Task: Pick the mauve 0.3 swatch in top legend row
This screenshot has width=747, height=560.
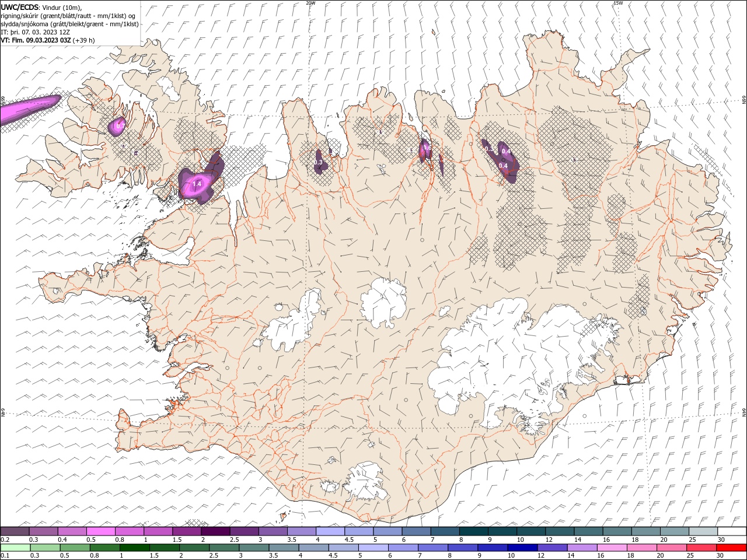Action: pyautogui.click(x=43, y=531)
